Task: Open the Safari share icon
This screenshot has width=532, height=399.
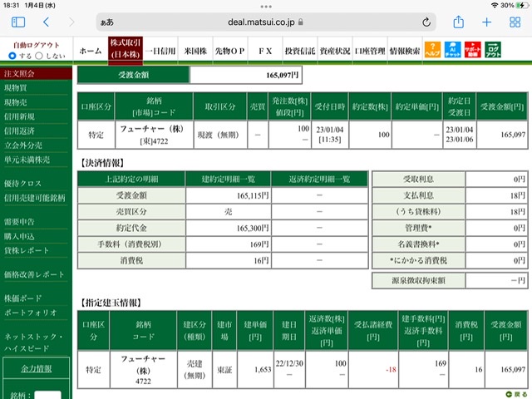Action: point(458,22)
